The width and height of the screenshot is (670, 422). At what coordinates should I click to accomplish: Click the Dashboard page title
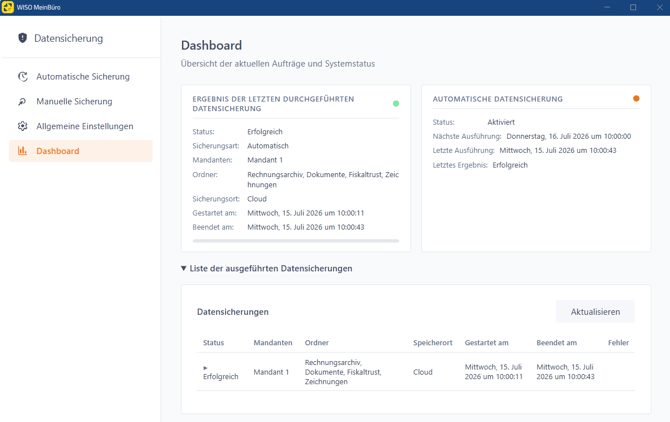[211, 45]
